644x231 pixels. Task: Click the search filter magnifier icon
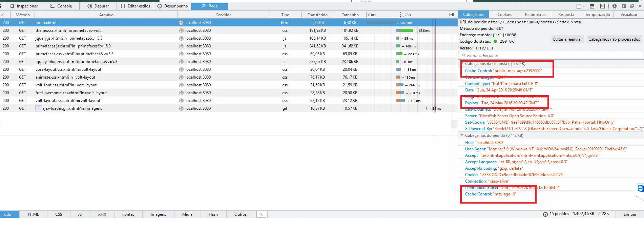click(x=261, y=214)
